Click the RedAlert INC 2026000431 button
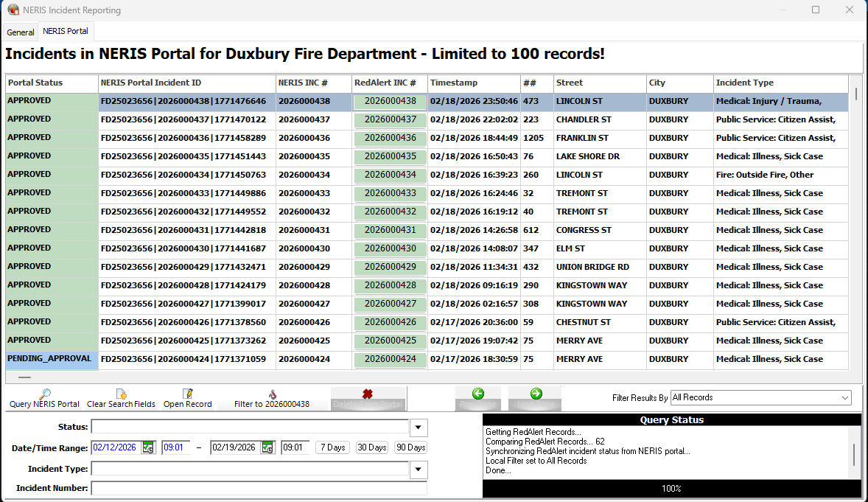This screenshot has height=502, width=868. tap(391, 230)
